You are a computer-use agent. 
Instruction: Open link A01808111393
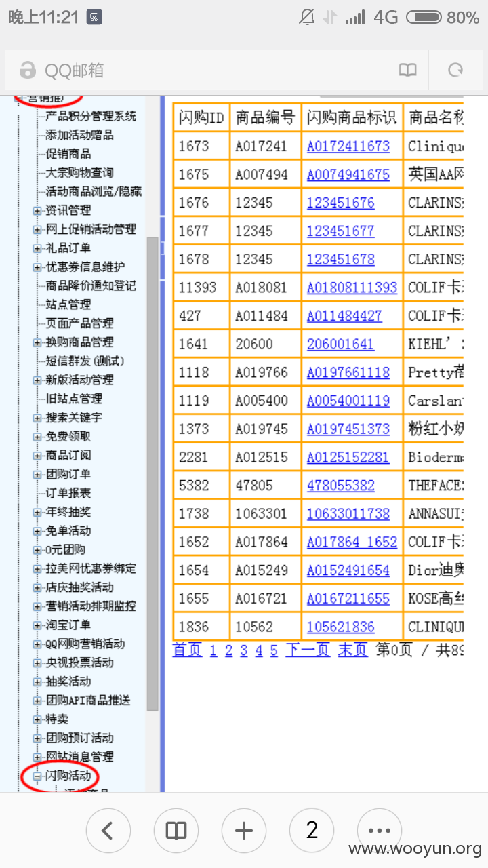(352, 288)
